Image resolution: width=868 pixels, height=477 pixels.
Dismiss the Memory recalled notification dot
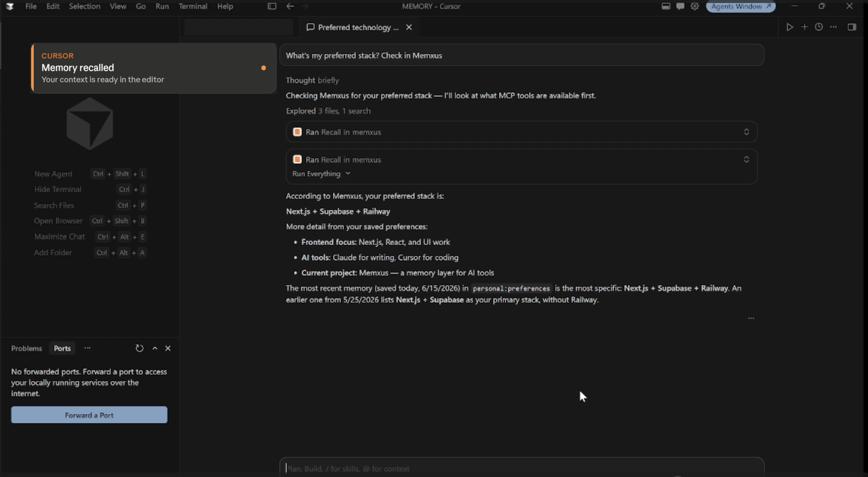point(264,68)
